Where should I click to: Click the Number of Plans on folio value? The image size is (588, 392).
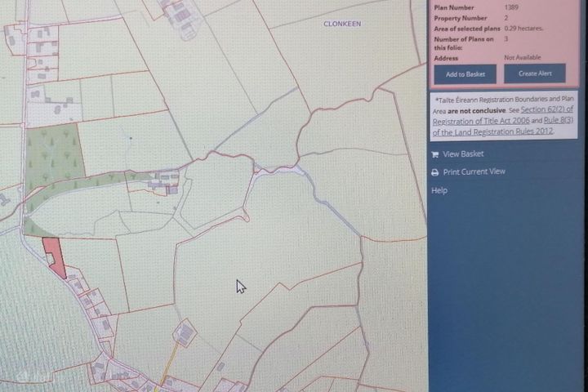(506, 38)
